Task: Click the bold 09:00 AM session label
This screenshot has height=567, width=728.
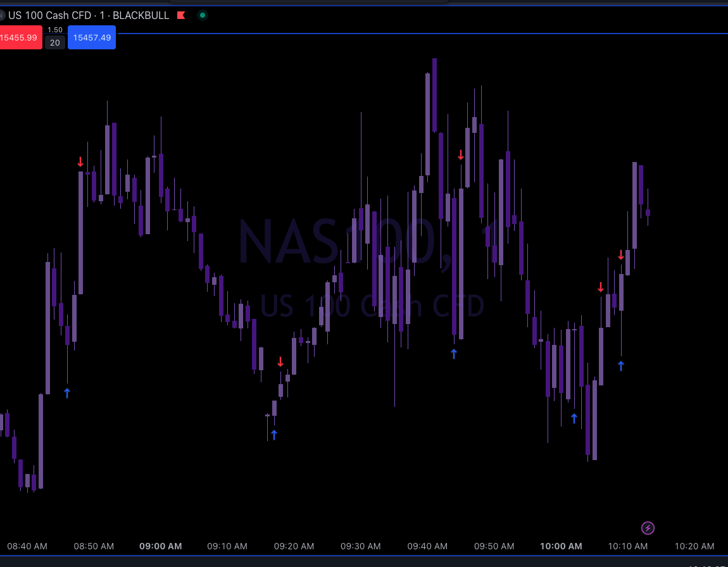Action: pos(160,546)
